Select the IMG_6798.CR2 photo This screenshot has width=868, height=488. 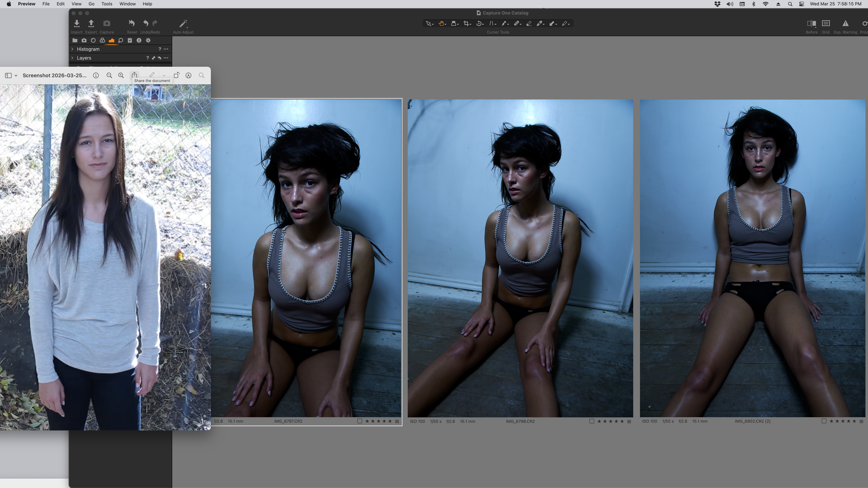pos(520,258)
